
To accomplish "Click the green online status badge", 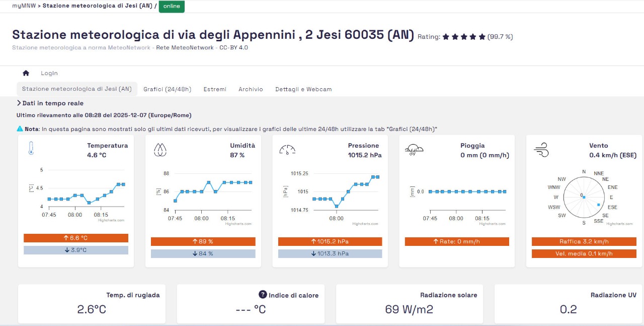I will coord(172,7).
